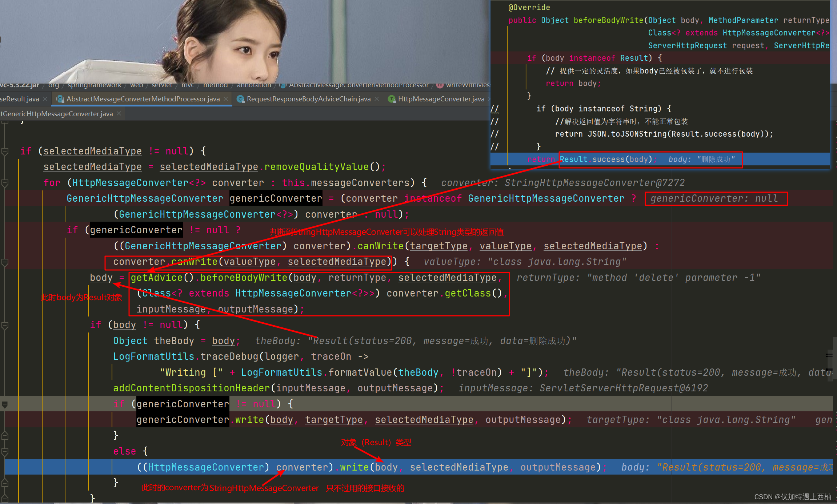Switch to HttpMessageConverter.java tab
The height and width of the screenshot is (504, 837).
point(441,99)
